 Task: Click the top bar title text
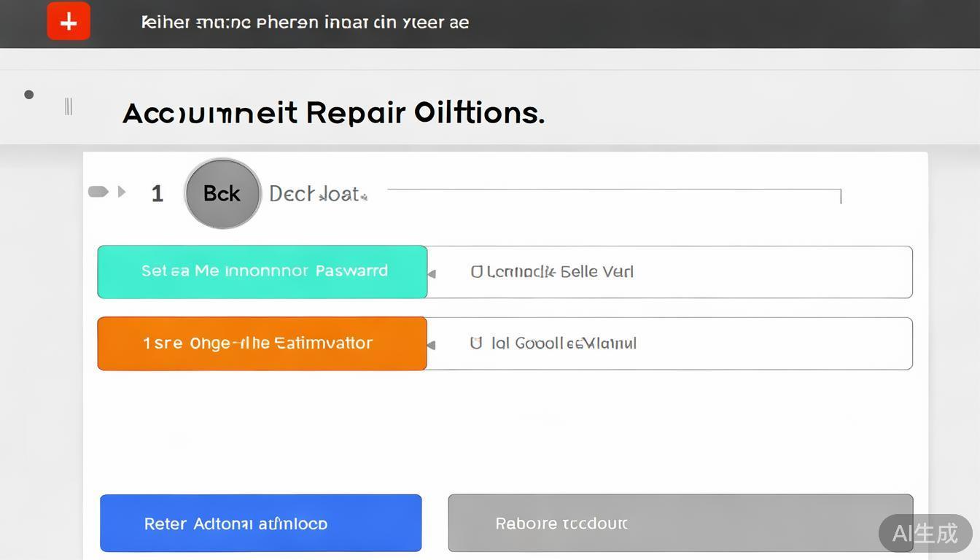click(x=305, y=23)
